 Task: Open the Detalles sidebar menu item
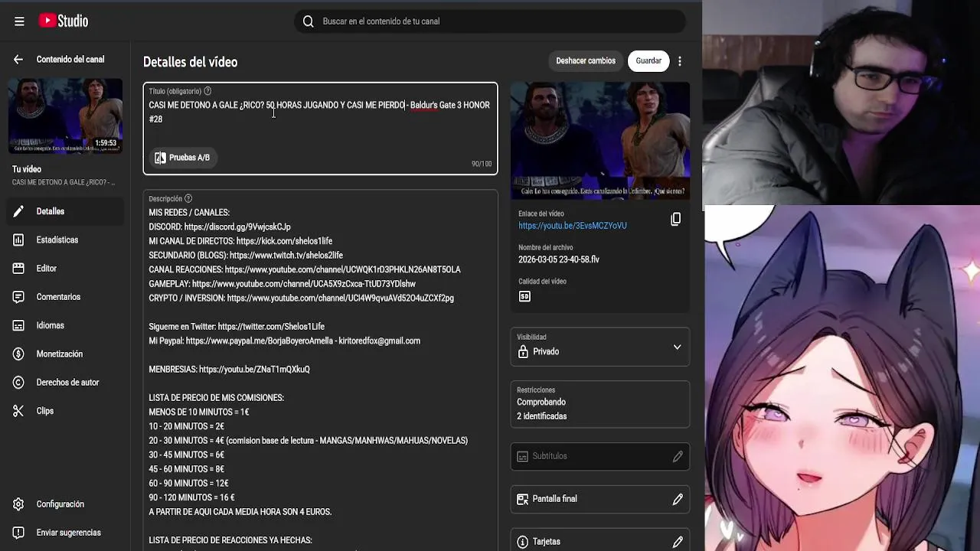coord(65,211)
